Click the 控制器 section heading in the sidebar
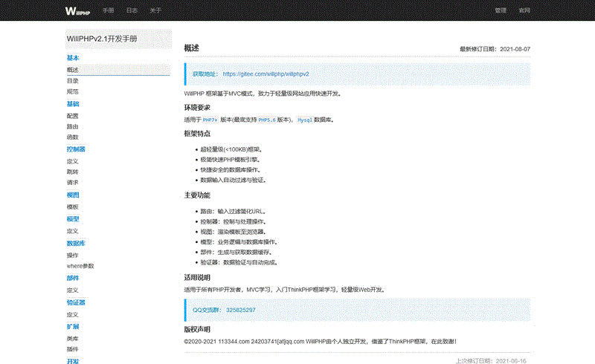 click(x=76, y=149)
